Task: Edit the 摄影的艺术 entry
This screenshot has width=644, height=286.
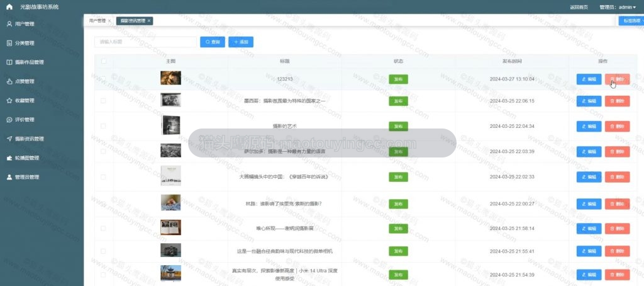Action: (589, 127)
